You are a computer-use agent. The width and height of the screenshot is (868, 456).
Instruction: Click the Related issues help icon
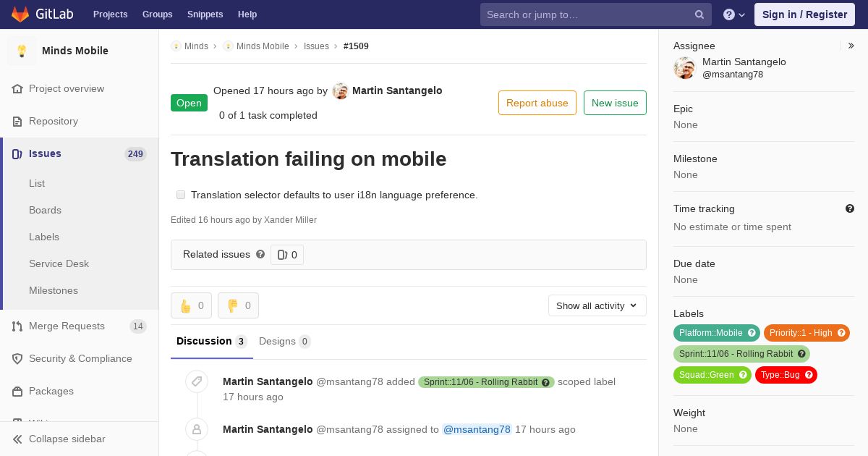(260, 254)
